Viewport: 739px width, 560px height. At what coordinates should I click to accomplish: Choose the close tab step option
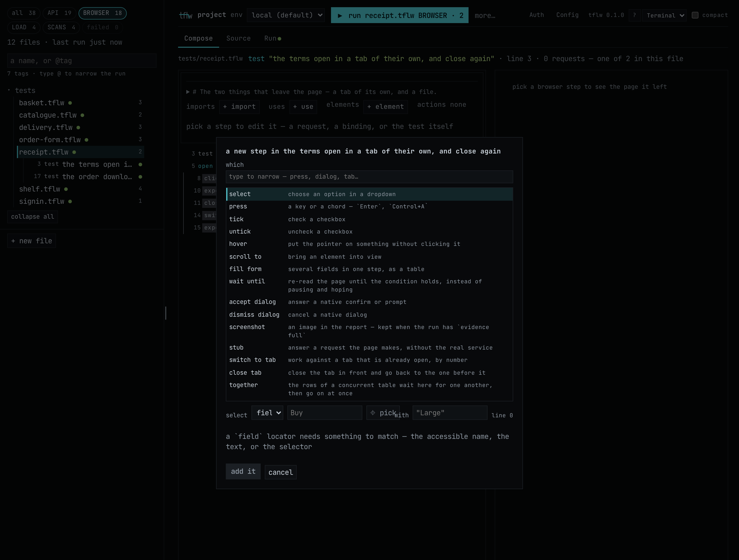coord(369,373)
